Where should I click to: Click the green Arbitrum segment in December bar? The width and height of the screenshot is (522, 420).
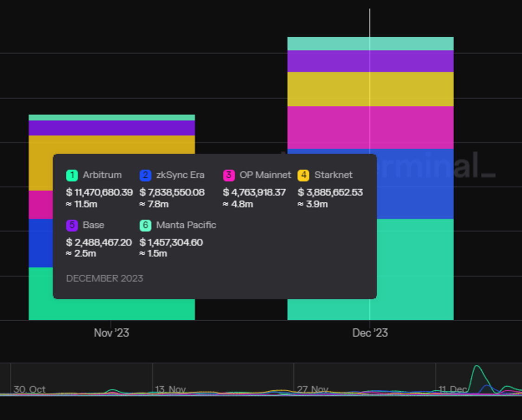tap(415, 270)
